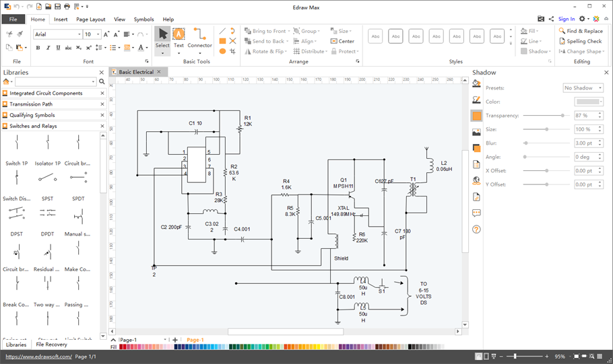Click Find & Replace button

[580, 31]
